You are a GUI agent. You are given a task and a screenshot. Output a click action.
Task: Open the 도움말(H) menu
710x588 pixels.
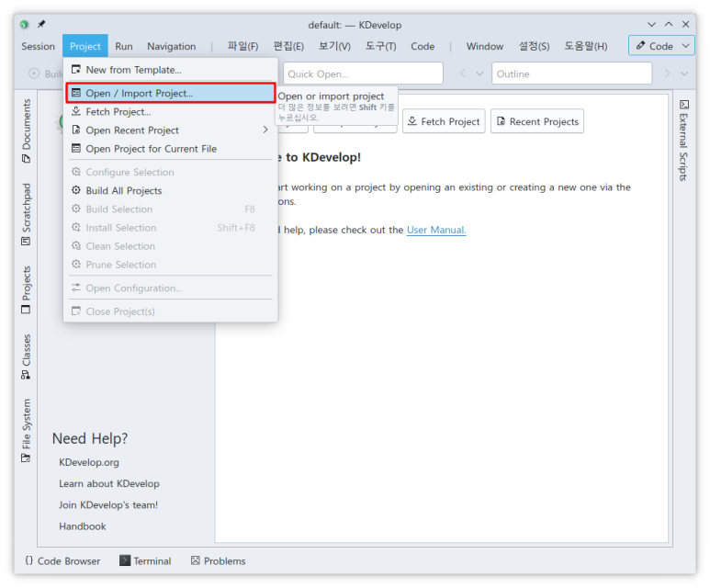pos(585,46)
